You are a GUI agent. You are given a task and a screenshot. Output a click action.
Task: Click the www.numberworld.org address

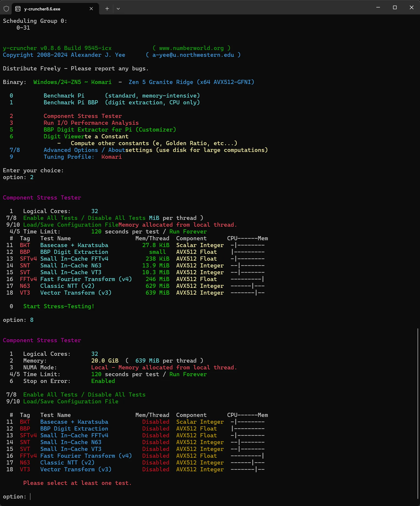click(x=191, y=48)
